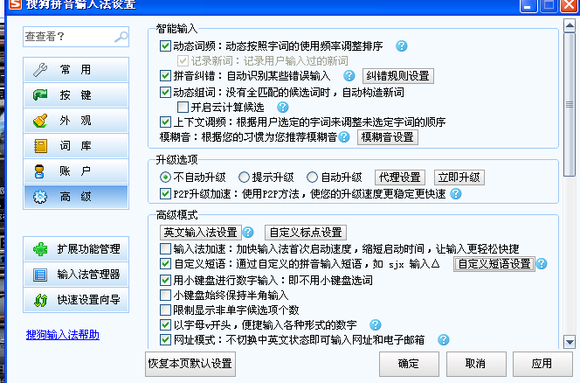This screenshot has height=383, width=580.
Task: Open 输入法管理器
Action: [x=76, y=275]
